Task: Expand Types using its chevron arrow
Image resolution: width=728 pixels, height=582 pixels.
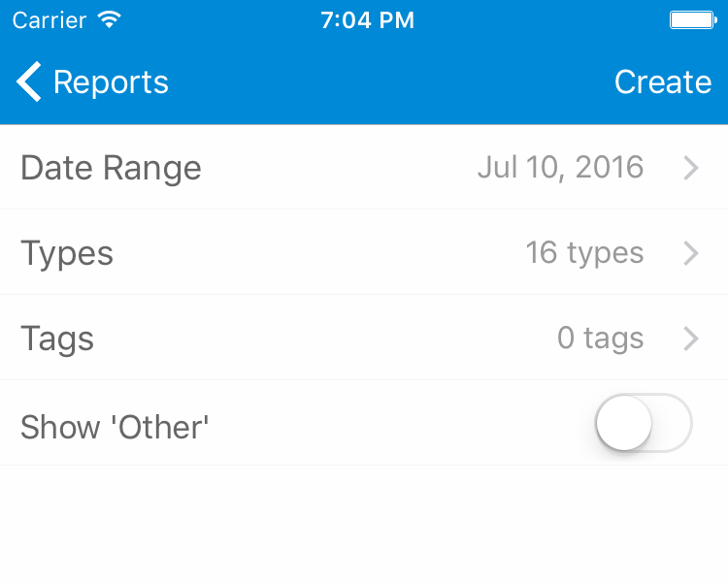Action: pos(691,253)
